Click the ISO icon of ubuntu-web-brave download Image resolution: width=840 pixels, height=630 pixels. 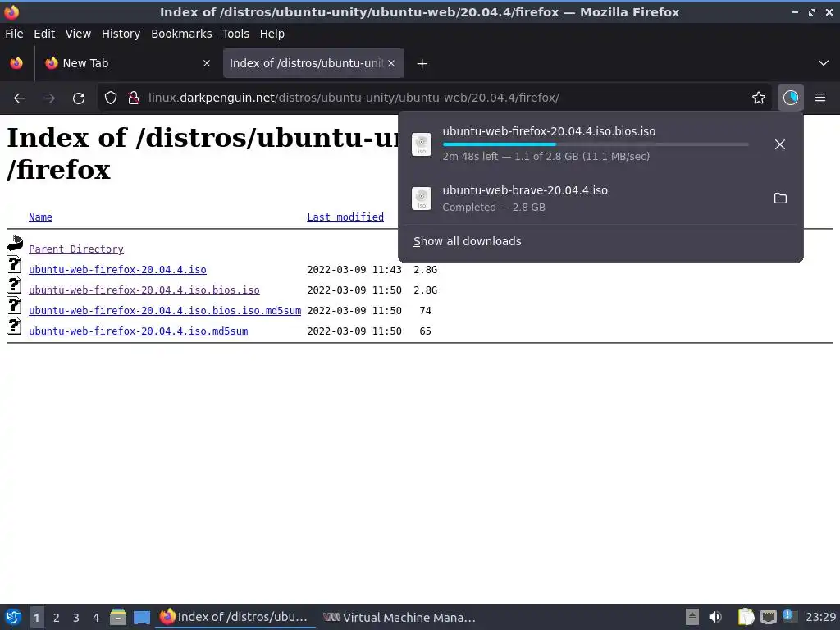pyautogui.click(x=422, y=199)
